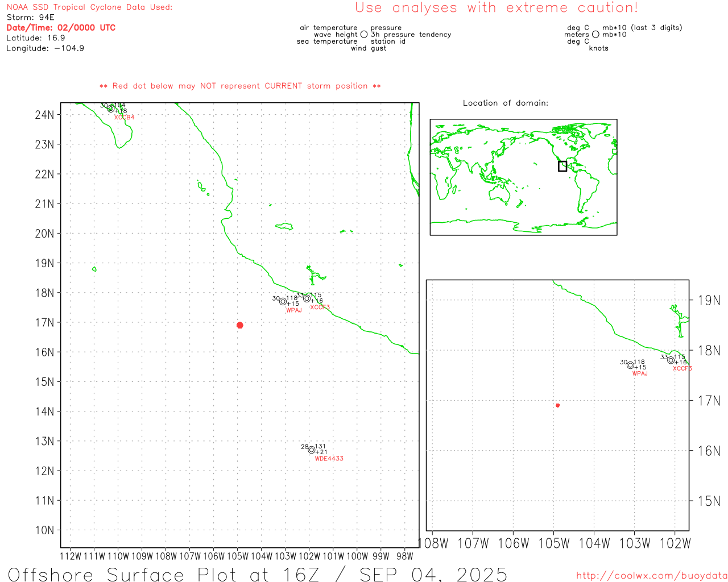Click the '3h pressure tendency' legend label

coord(411,35)
